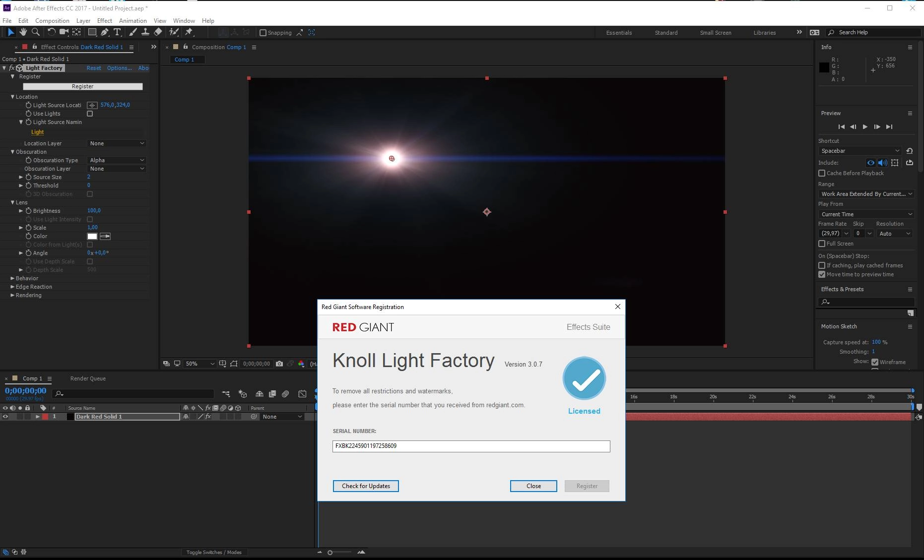Select the Unified Camera tool
Image resolution: width=924 pixels, height=560 pixels.
pos(64,32)
